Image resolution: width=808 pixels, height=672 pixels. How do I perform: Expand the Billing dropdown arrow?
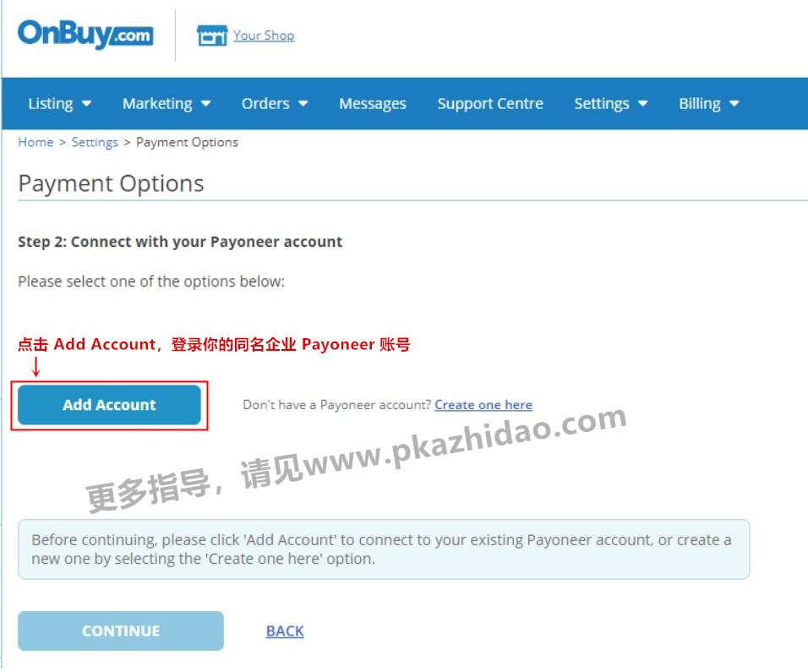tap(734, 104)
